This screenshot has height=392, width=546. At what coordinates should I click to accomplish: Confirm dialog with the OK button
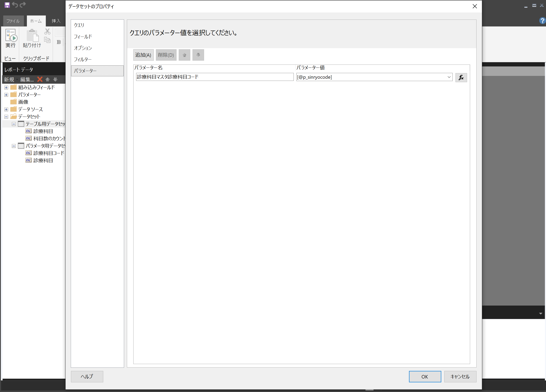click(425, 376)
